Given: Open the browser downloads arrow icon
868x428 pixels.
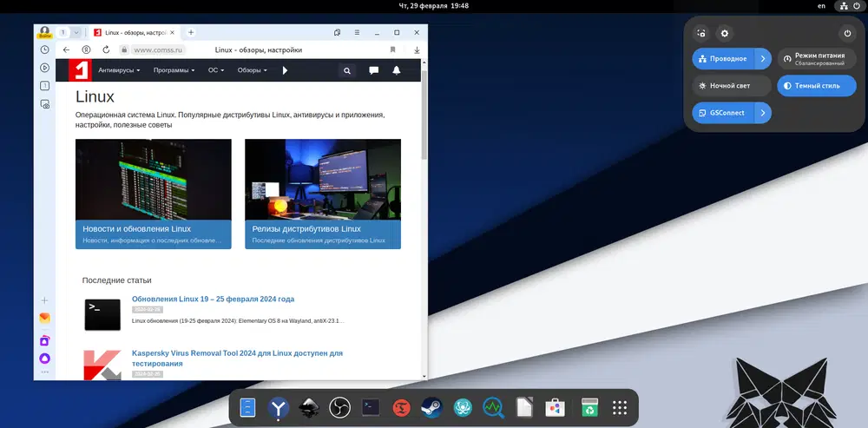Looking at the screenshot, I should tap(417, 49).
